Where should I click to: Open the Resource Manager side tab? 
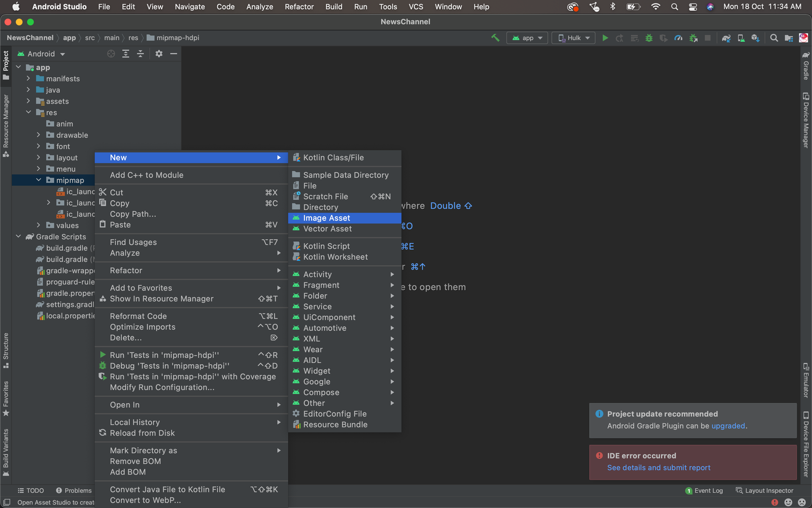pyautogui.click(x=6, y=125)
